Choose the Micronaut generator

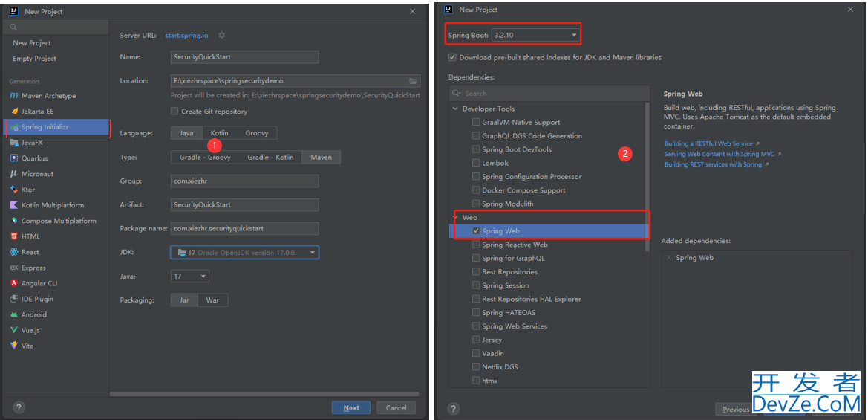(x=37, y=173)
